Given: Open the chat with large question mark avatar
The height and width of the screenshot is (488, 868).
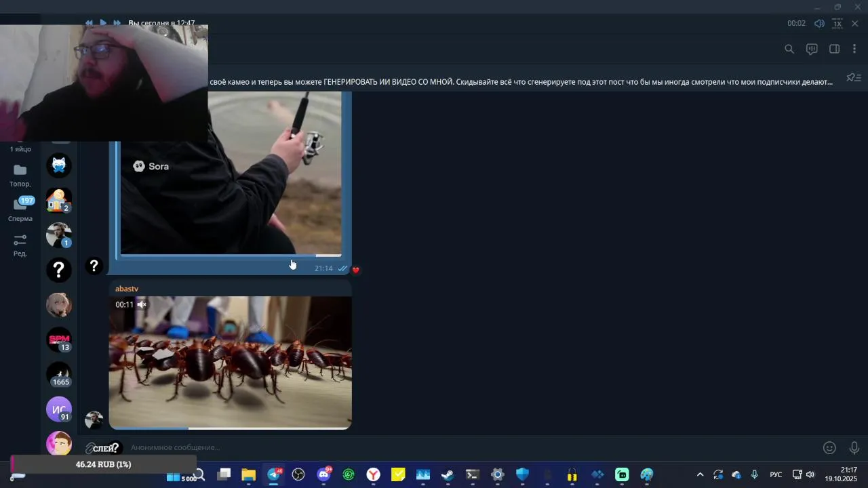Looking at the screenshot, I should [59, 270].
